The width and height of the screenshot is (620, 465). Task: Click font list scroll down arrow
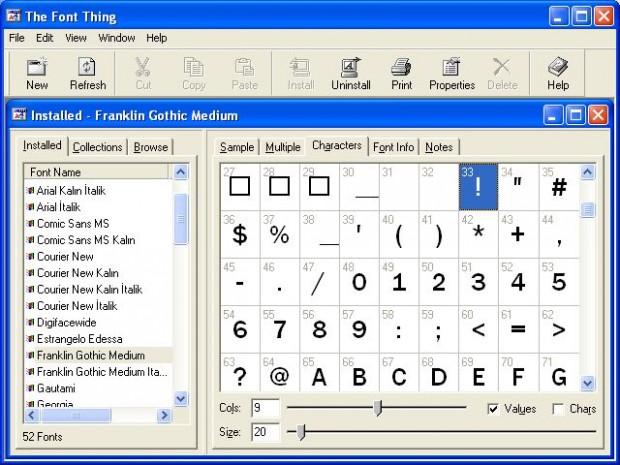(181, 398)
